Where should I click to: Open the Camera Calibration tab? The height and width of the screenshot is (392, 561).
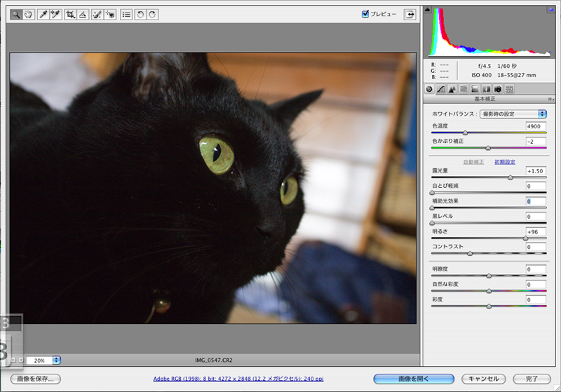(498, 89)
